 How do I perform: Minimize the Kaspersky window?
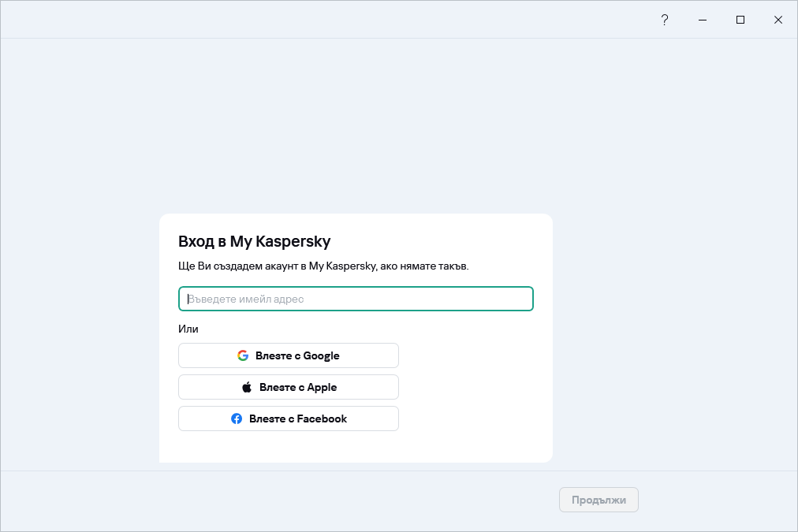pos(702,20)
